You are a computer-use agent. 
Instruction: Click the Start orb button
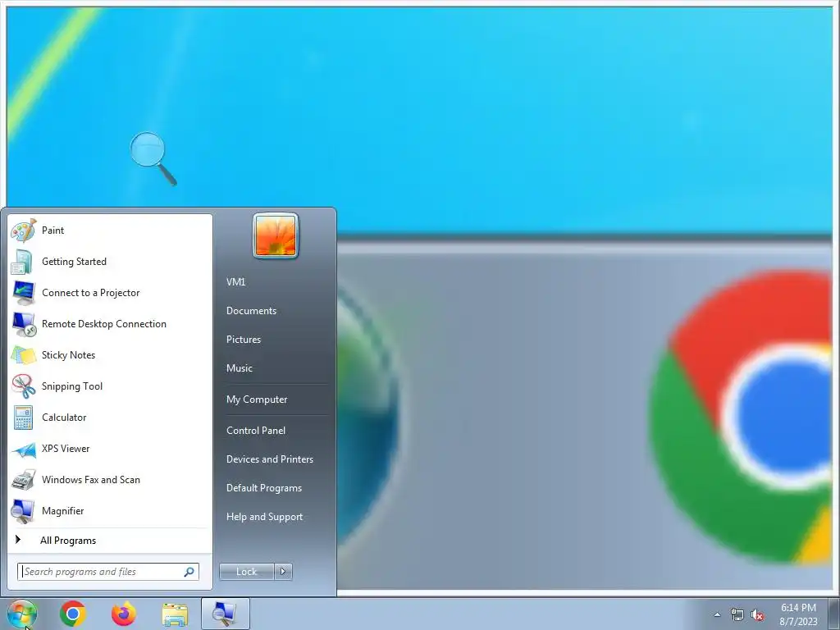coord(22,614)
